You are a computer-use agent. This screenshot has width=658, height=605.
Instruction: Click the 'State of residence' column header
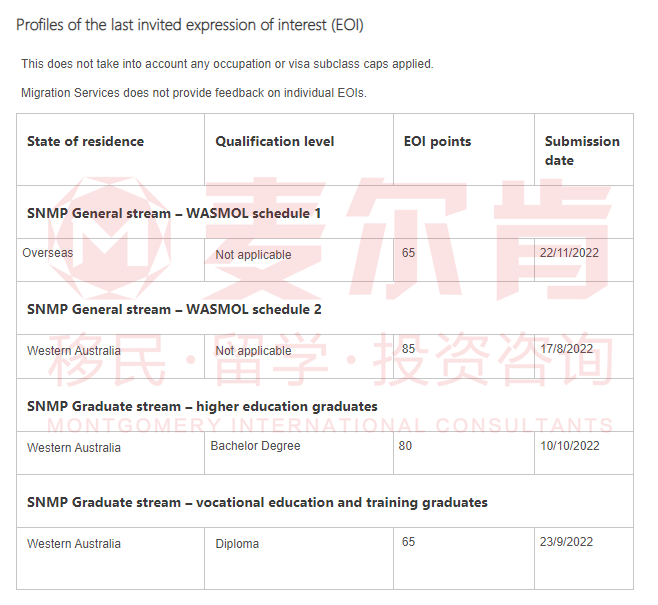tap(86, 141)
